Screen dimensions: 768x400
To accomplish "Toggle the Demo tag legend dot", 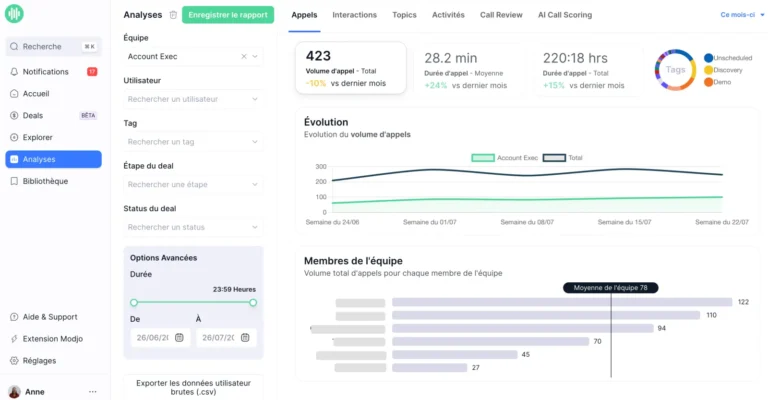I will [x=708, y=82].
